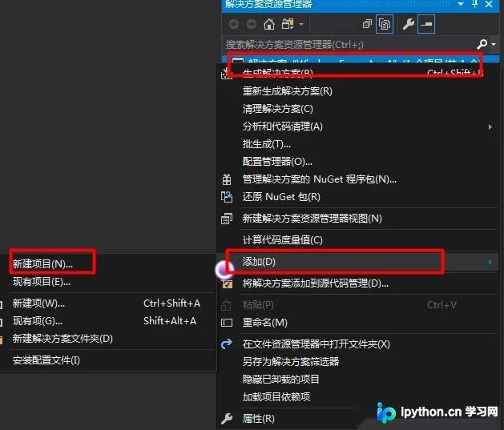Click the restore NuGet icon
The height and width of the screenshot is (430, 504).
pyautogui.click(x=227, y=197)
